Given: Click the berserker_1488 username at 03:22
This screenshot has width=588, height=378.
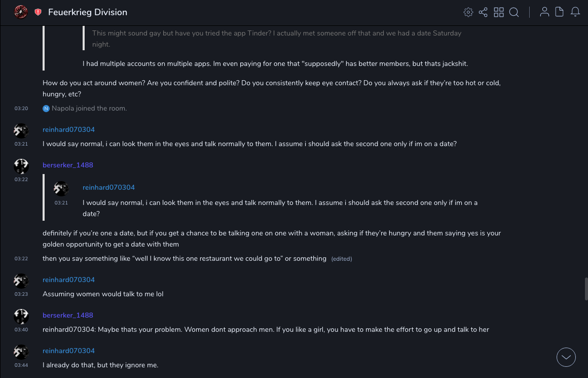Looking at the screenshot, I should click(68, 165).
